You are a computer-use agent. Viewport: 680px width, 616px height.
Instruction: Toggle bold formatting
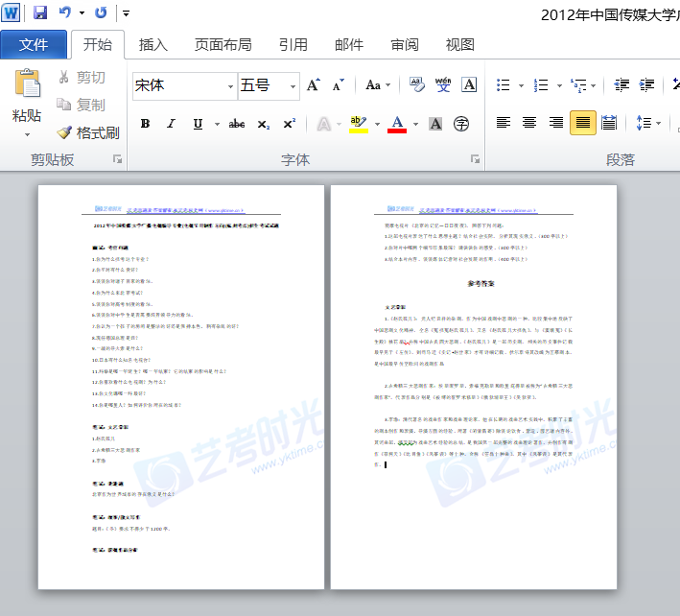[145, 124]
